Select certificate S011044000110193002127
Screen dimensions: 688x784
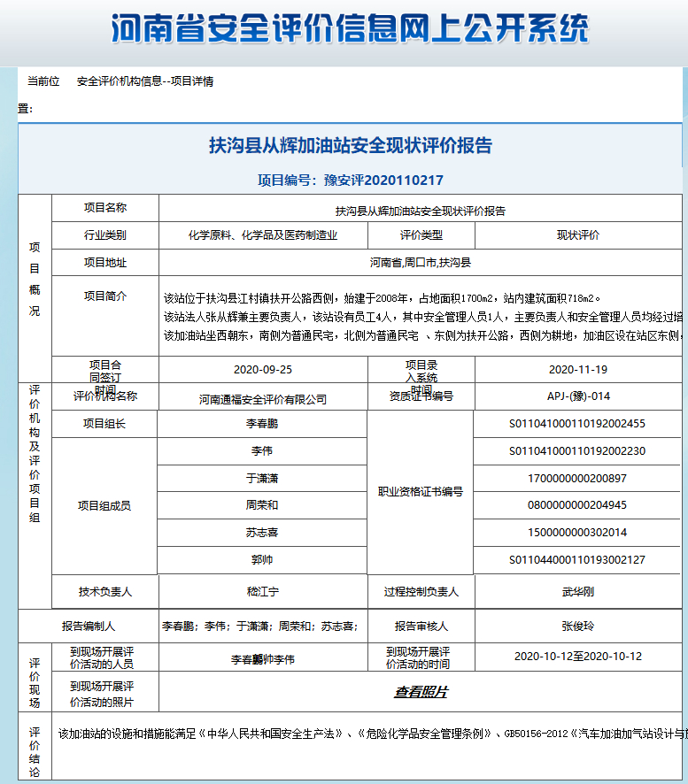[x=577, y=560]
